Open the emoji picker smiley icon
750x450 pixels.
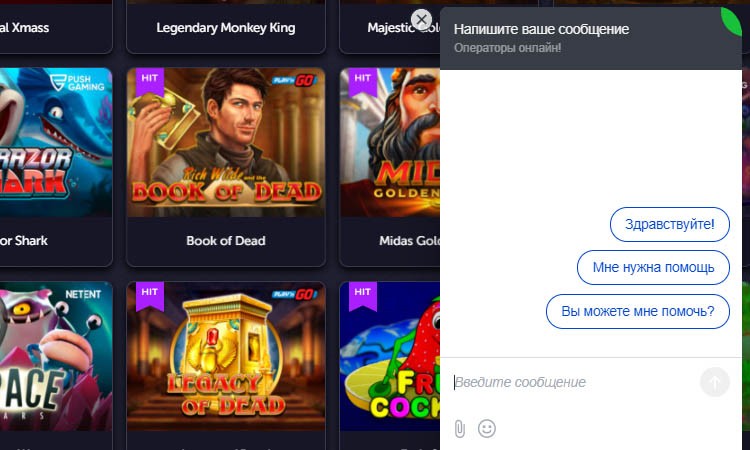click(x=487, y=428)
